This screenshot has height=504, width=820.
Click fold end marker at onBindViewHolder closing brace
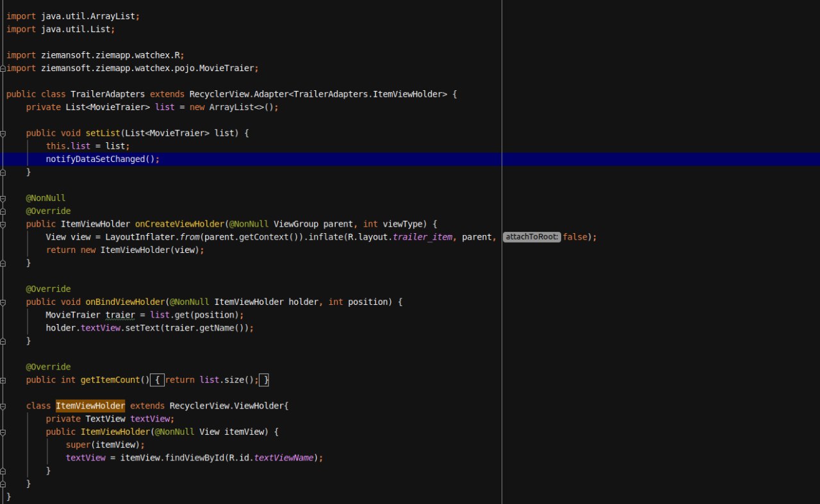click(x=3, y=341)
